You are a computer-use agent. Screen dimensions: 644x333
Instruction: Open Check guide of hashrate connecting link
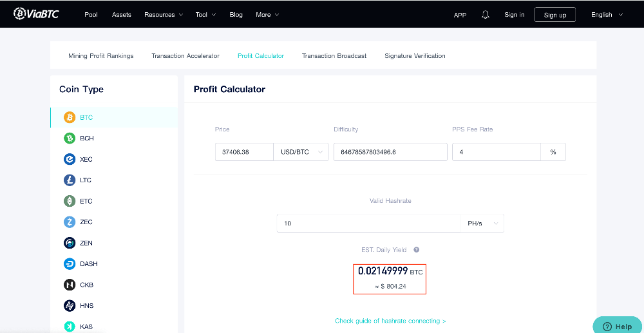(x=391, y=321)
